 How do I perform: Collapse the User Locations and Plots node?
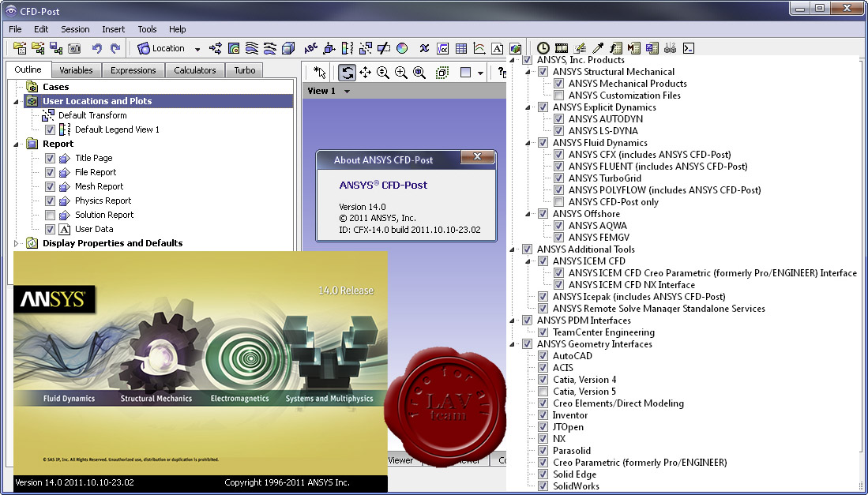[16, 101]
